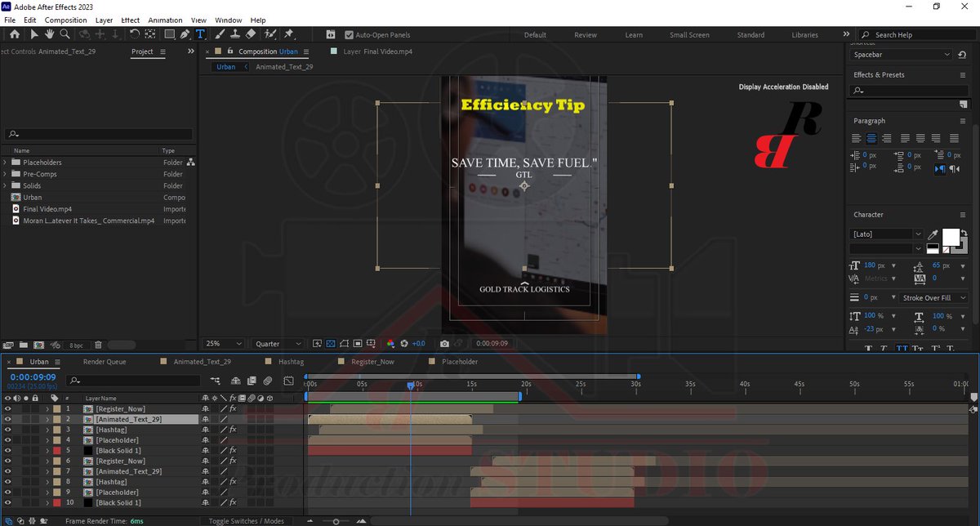Viewport: 980px width, 526px height.
Task: Select the Brush tool
Action: [x=220, y=34]
